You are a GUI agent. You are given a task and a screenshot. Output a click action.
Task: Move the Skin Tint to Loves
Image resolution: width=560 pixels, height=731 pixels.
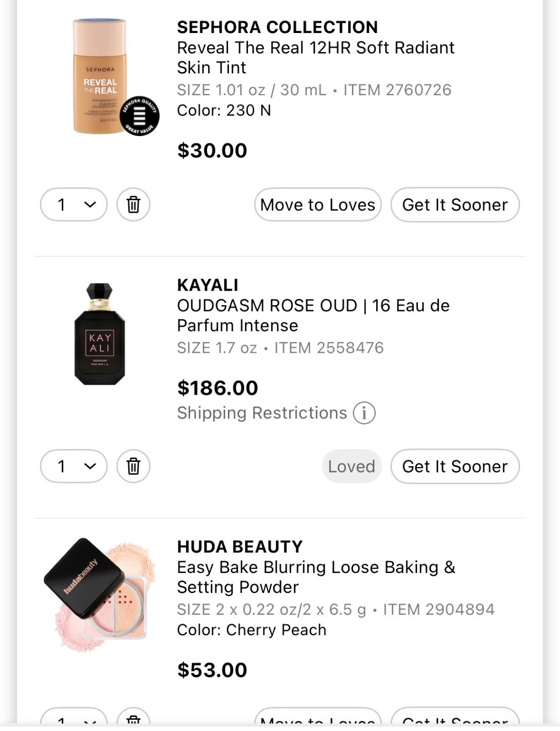317,205
